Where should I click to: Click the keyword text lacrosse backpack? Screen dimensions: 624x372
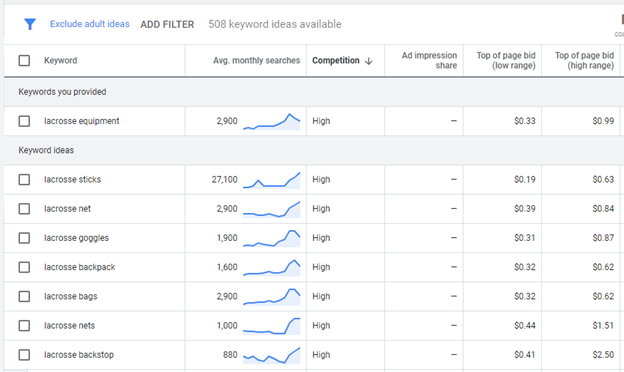tap(80, 267)
